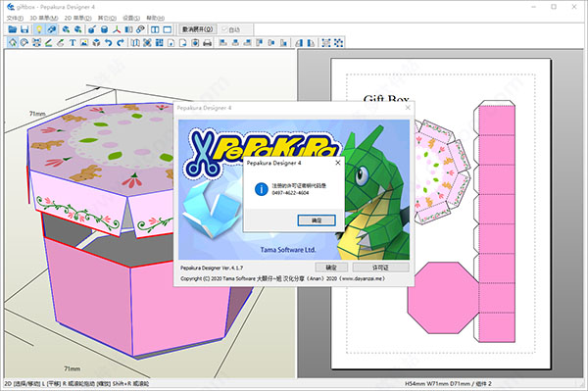Switch to the split two-pane view
The height and width of the screenshot is (391, 588).
click(x=155, y=29)
